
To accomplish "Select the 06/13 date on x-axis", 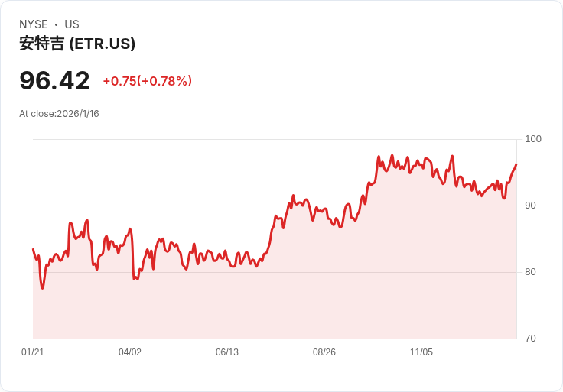I will tap(227, 352).
